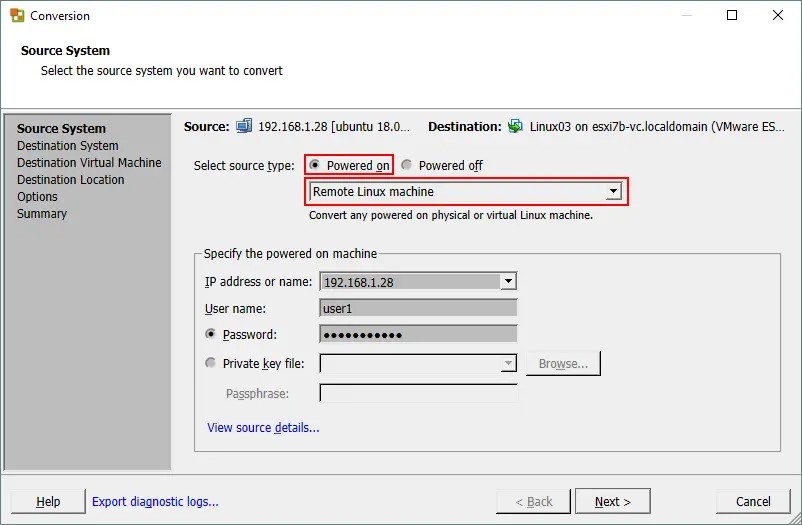The image size is (802, 525).
Task: Click the Back button
Action: [533, 501]
